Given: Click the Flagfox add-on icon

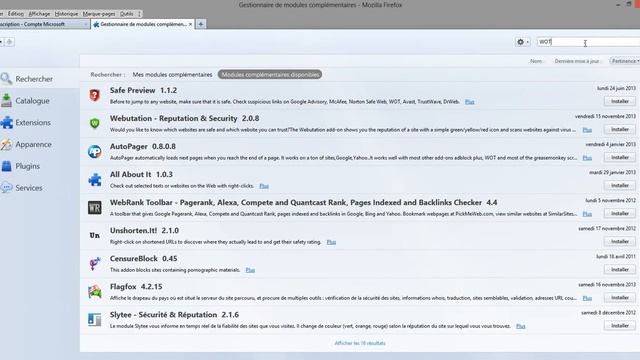Looking at the screenshot, I should pyautogui.click(x=95, y=291).
